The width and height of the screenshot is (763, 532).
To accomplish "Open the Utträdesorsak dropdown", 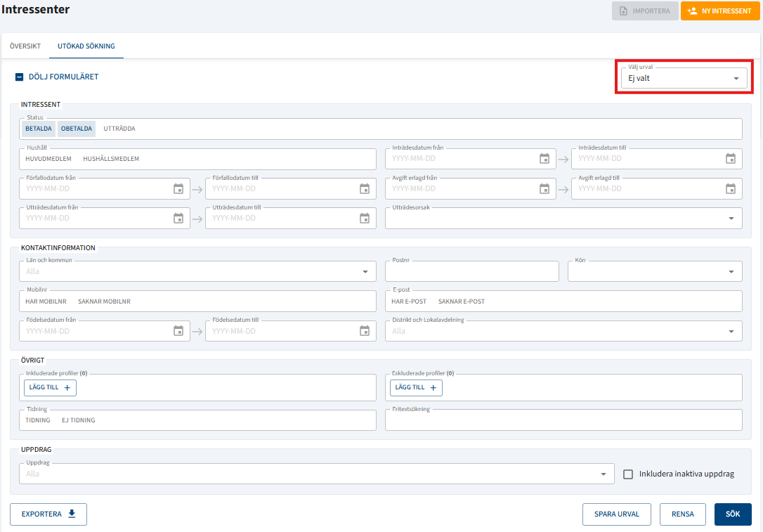I will click(563, 219).
